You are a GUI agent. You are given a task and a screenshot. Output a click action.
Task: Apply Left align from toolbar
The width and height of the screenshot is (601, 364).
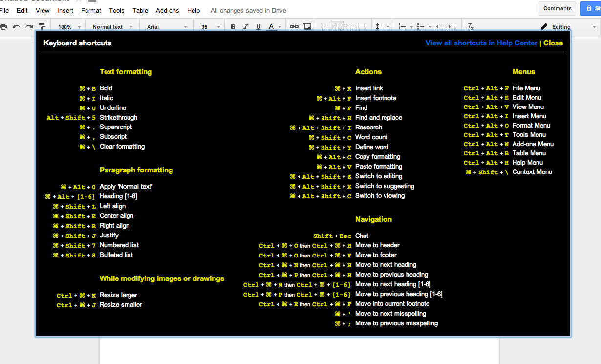[324, 27]
